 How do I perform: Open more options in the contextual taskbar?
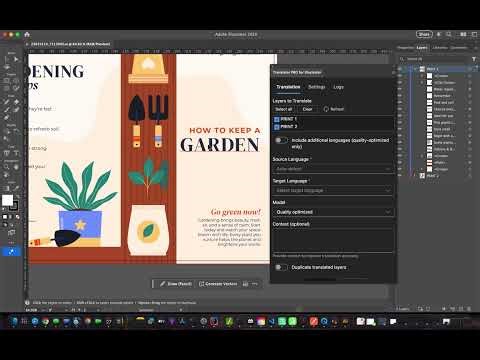pos(255,284)
